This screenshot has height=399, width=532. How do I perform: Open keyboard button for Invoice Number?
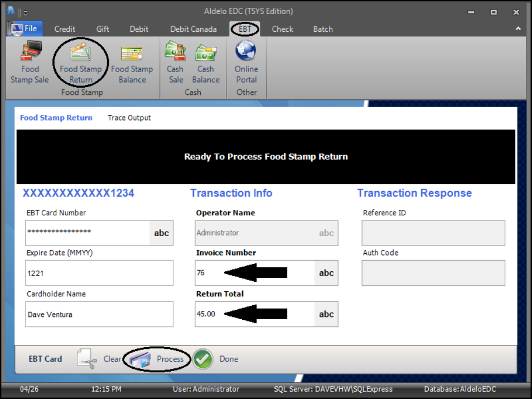coord(326,273)
